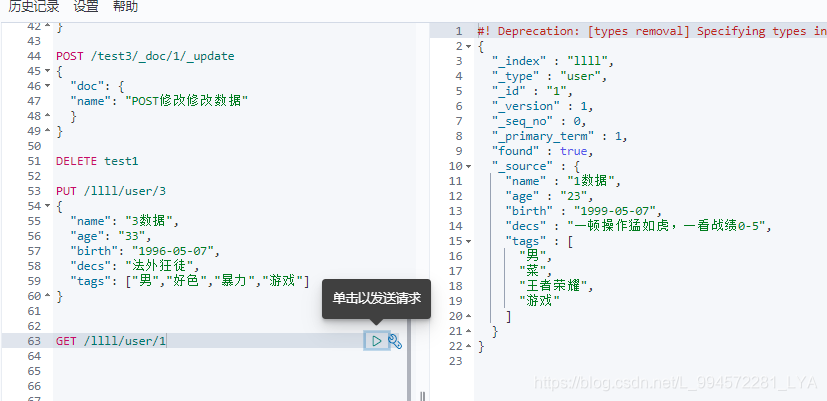The image size is (827, 401).
Task: Click editor line number 63 in gutter
Action: pos(34,341)
